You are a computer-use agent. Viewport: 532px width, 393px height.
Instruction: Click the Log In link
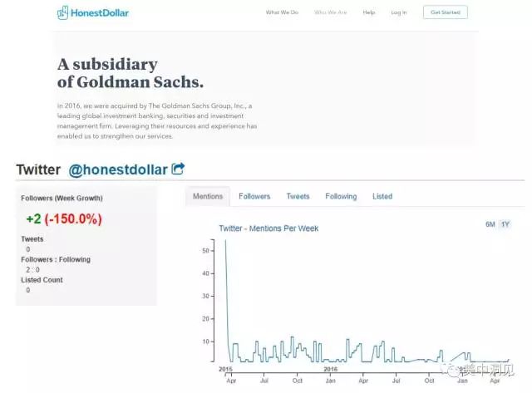[399, 13]
